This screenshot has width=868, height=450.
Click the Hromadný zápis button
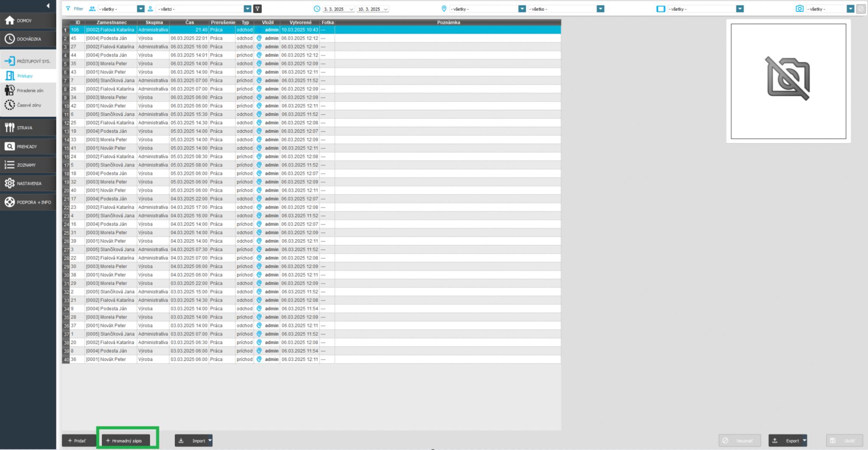[126, 441]
